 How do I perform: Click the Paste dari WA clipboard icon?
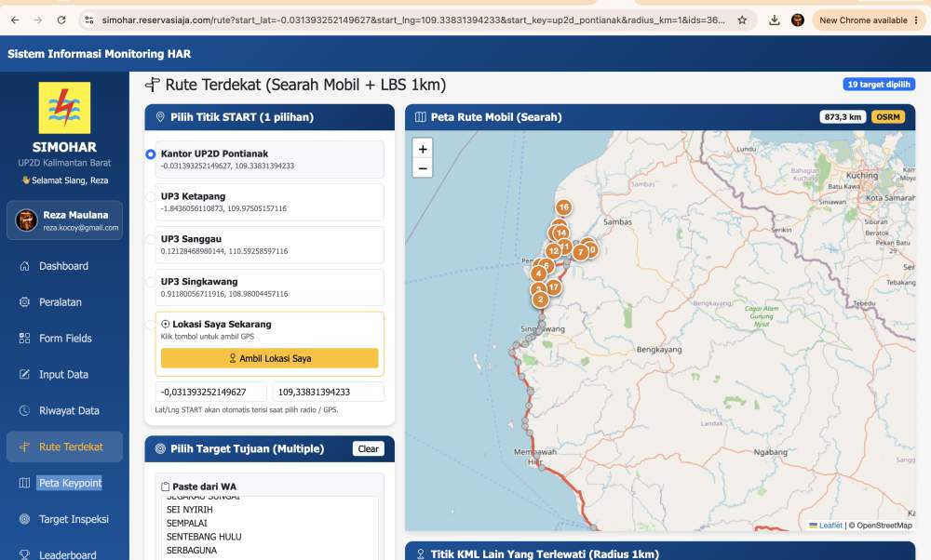(x=166, y=487)
